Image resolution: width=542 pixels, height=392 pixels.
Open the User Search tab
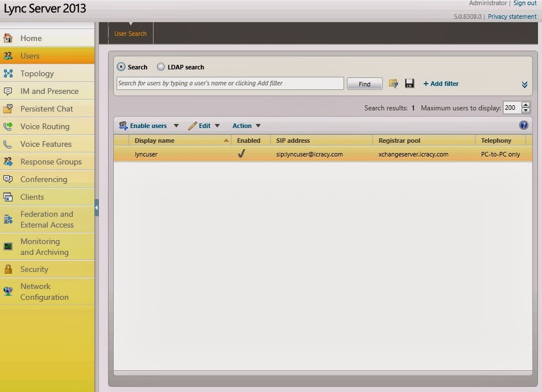[x=130, y=34]
